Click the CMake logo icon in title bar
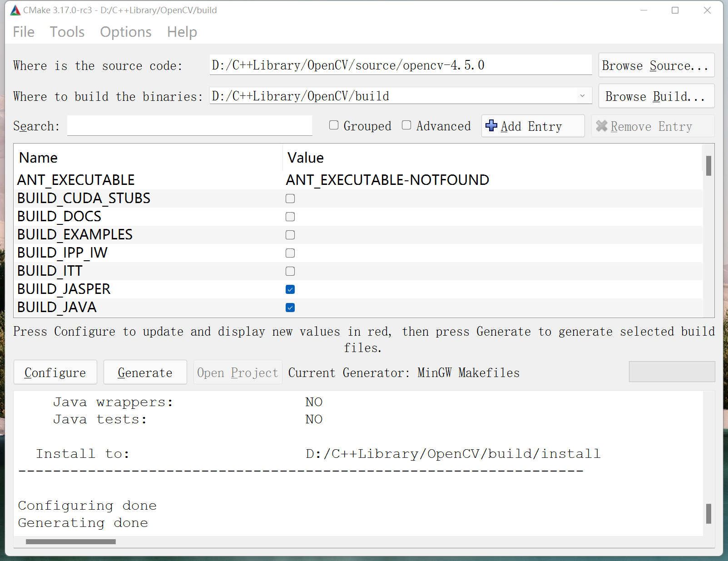 (15, 10)
